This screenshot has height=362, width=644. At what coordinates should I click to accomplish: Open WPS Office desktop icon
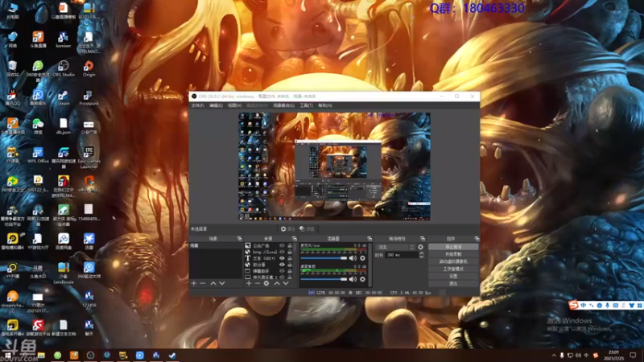(x=38, y=155)
